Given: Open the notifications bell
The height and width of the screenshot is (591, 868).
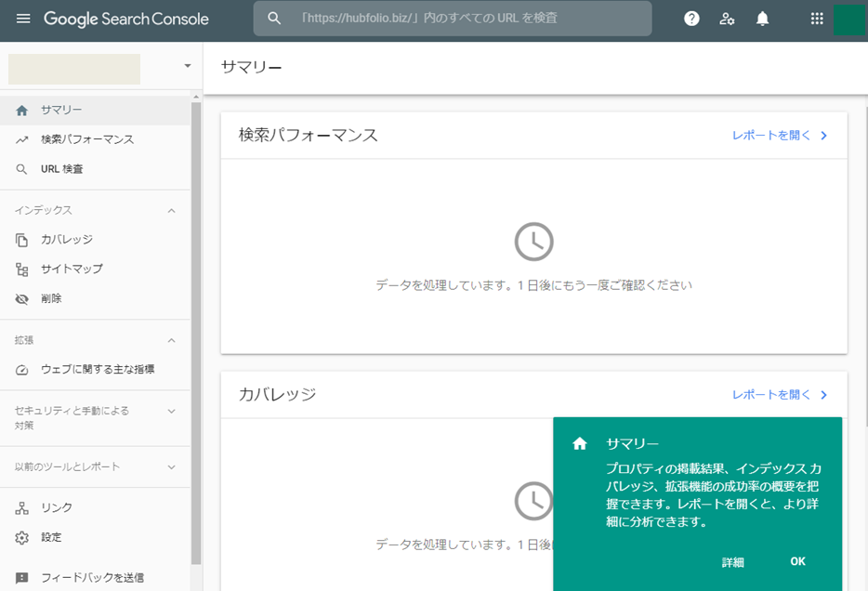Looking at the screenshot, I should pyautogui.click(x=762, y=19).
